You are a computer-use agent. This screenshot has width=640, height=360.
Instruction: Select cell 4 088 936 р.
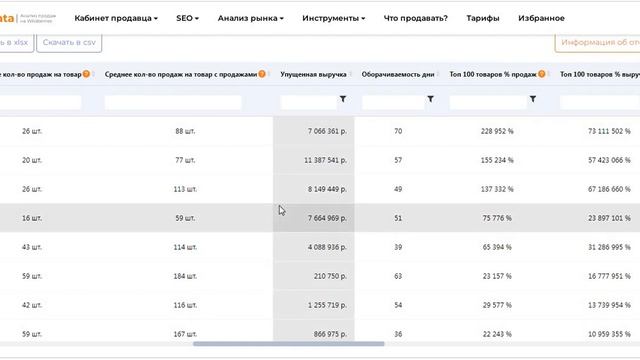[327, 247]
